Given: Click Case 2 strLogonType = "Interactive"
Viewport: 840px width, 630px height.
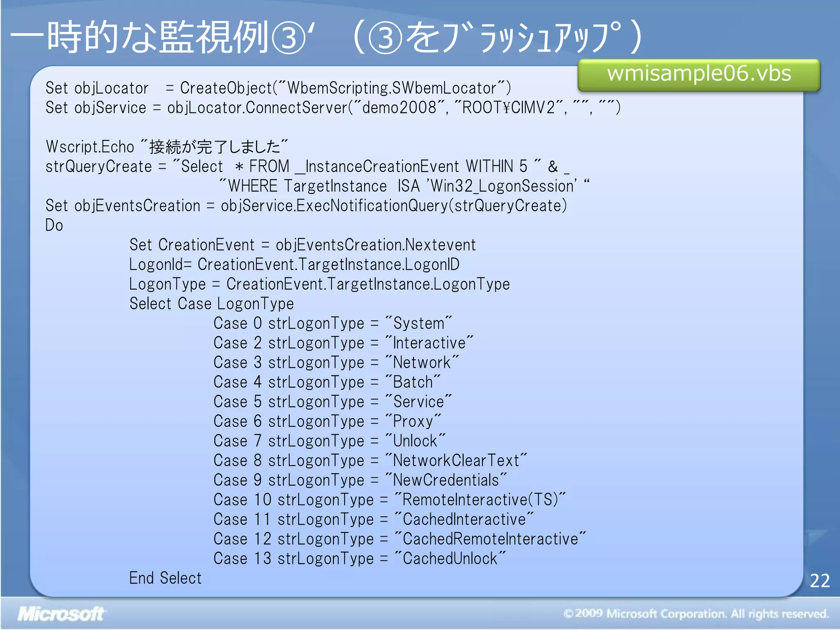Looking at the screenshot, I should 343,343.
